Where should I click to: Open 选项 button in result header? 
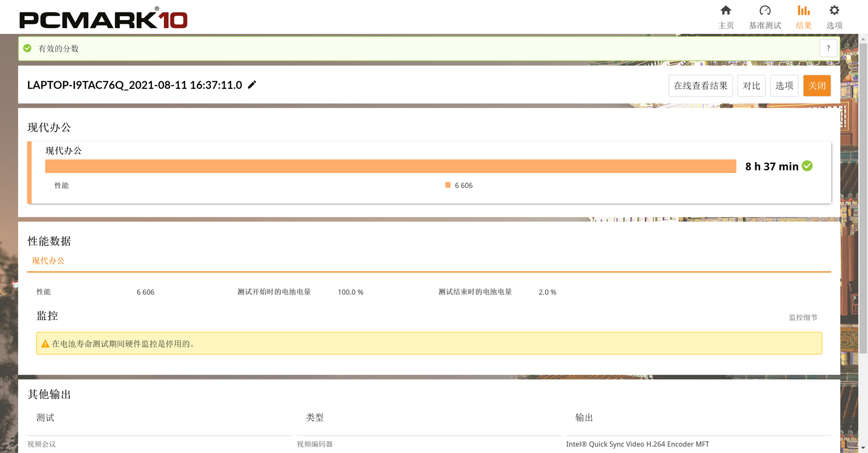[x=784, y=86]
